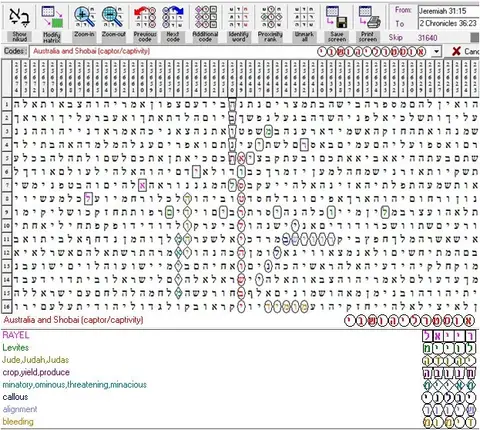Image resolution: width=480 pixels, height=430 pixels.
Task: Click the Cancel button with red X
Action: tap(465, 51)
